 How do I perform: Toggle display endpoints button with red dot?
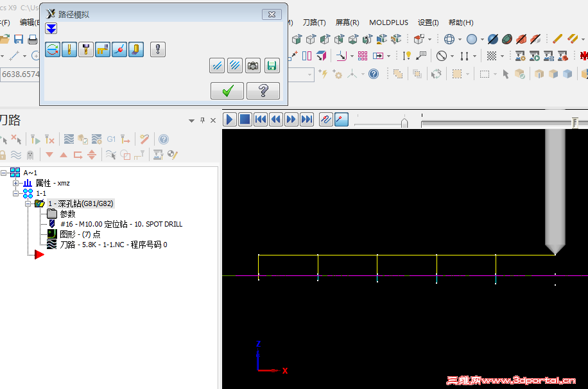[x=119, y=49]
